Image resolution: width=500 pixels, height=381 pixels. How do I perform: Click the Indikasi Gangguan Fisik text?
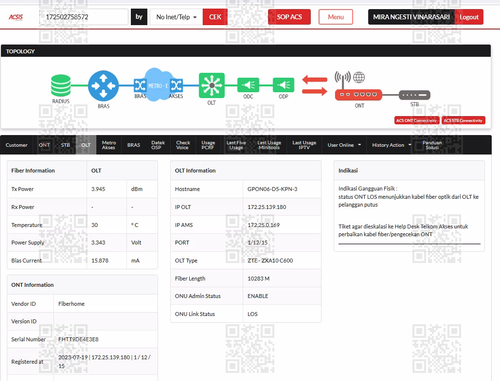pyautogui.click(x=368, y=188)
